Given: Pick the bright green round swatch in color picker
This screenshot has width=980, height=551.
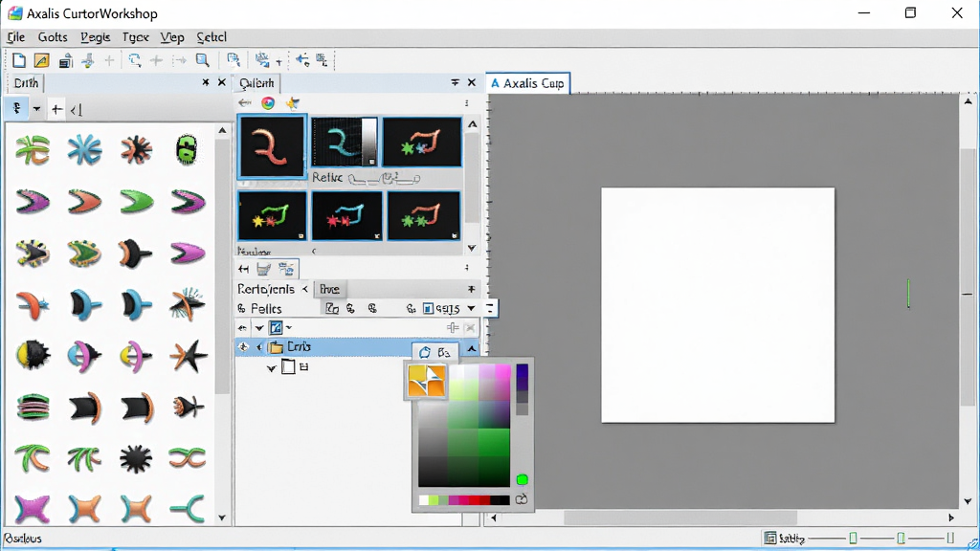Looking at the screenshot, I should tap(522, 480).
